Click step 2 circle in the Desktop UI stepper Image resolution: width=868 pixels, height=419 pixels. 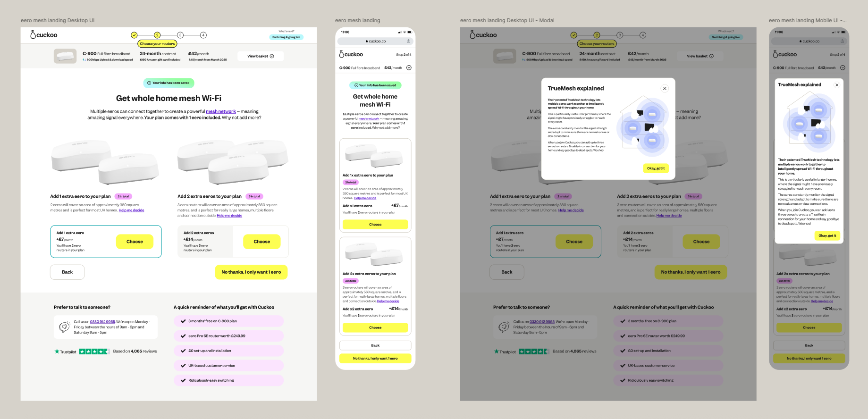[x=157, y=35]
